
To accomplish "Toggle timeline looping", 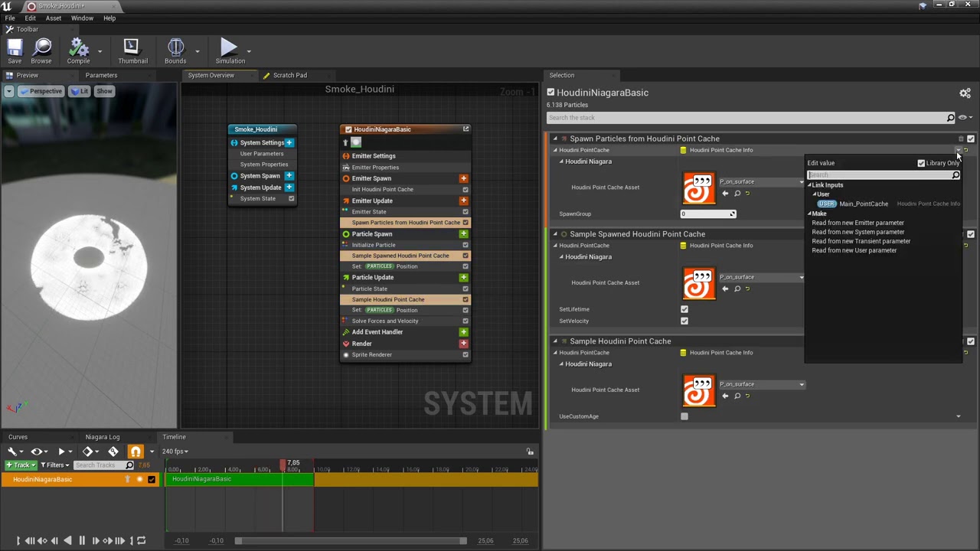I will click(141, 540).
